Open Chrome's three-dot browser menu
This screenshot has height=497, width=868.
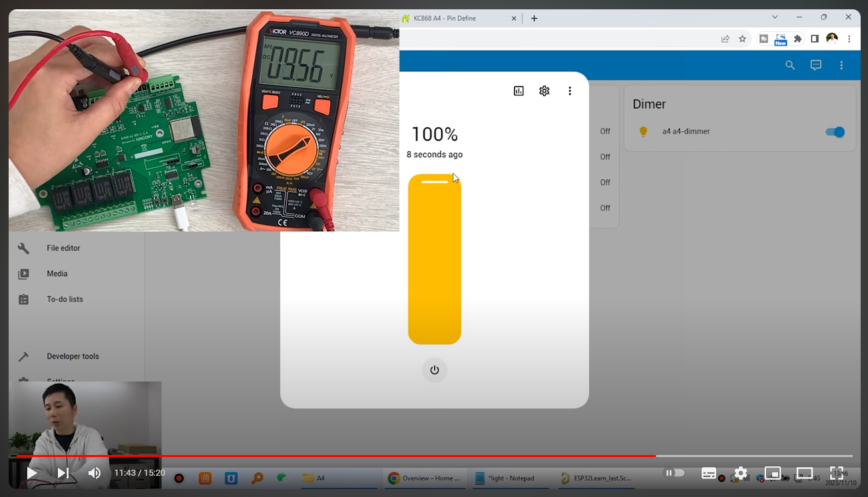pyautogui.click(x=849, y=39)
